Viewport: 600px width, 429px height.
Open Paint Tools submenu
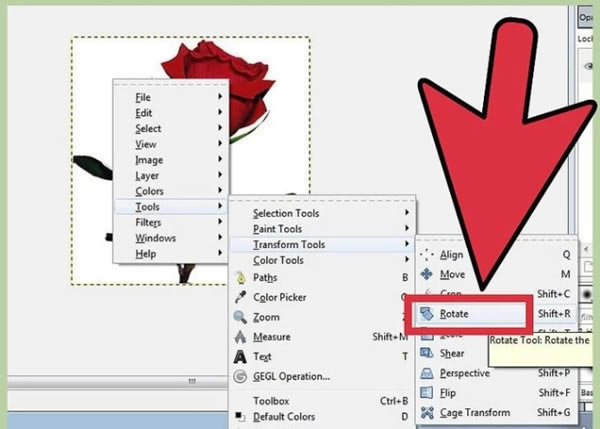coord(322,229)
